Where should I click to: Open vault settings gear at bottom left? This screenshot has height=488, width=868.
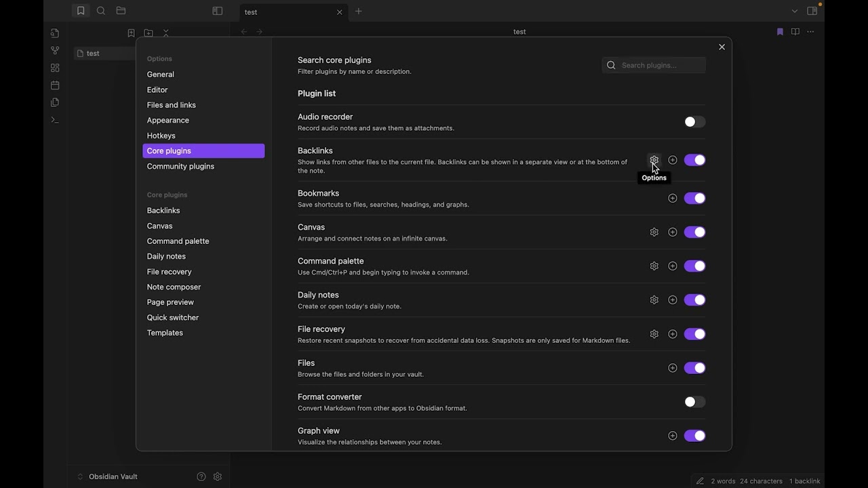click(218, 476)
